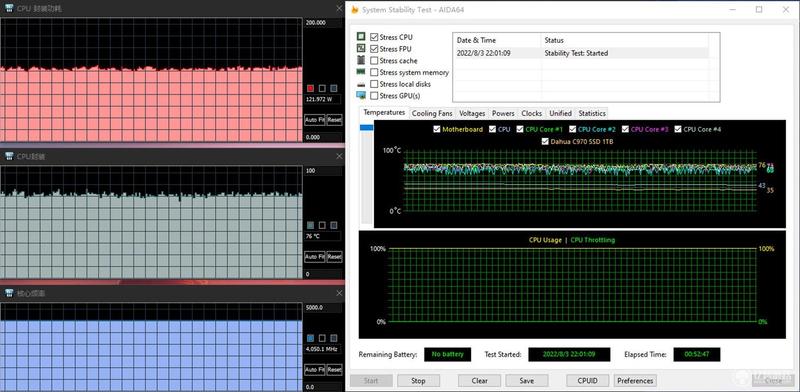Click the CPU chip icon beside Stress CPU
Viewport: 800px width, 392px height.
(x=361, y=37)
